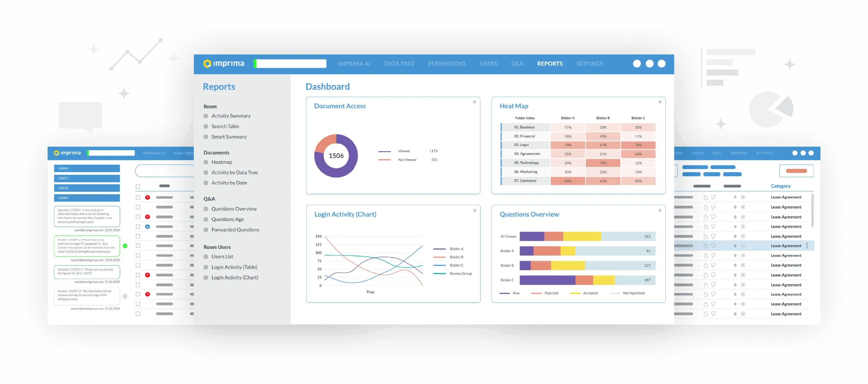The image size is (868, 384).
Task: Open the Heatmap report in sidebar
Action: pyautogui.click(x=222, y=162)
